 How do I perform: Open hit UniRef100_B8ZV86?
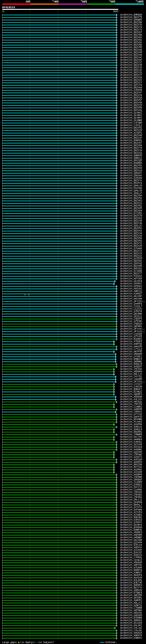[x=131, y=22]
